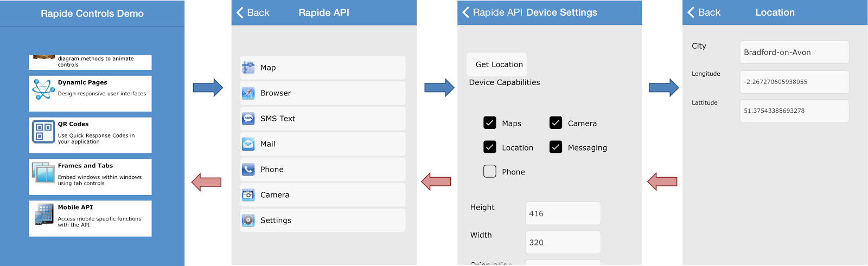This screenshot has height=266, width=868.
Task: Click the Height input field
Action: pos(563,213)
